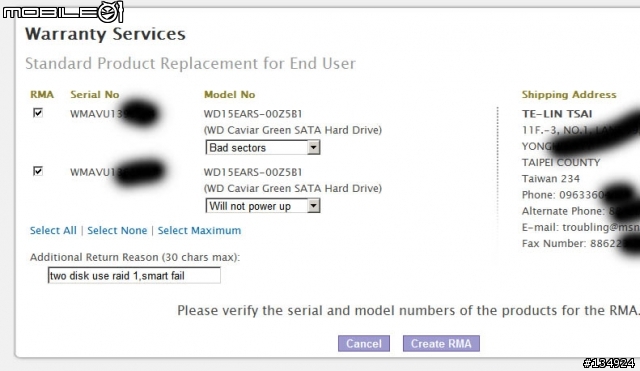
Task: Click the Select None link
Action: click(x=117, y=230)
